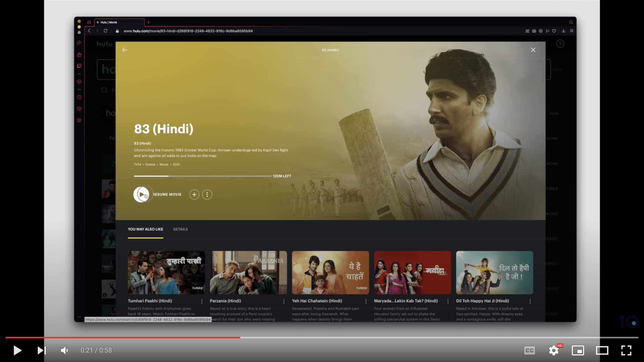Click the picture-in-picture mode icon

(x=578, y=350)
